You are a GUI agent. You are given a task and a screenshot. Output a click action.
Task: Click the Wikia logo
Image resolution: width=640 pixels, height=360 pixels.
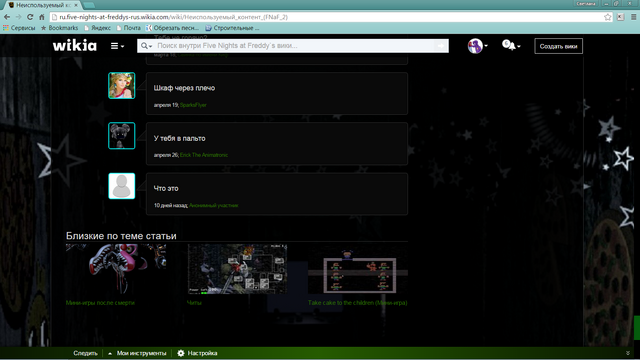pyautogui.click(x=75, y=45)
